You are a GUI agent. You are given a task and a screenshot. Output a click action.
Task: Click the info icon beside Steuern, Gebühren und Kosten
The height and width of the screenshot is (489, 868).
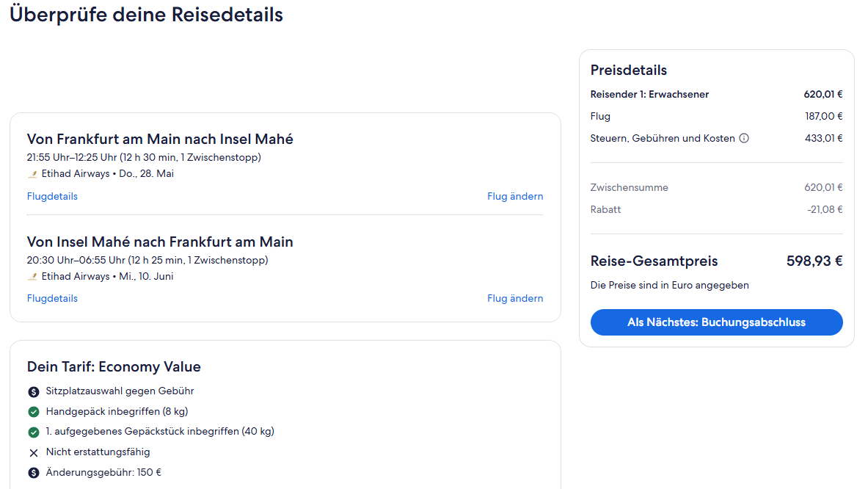(744, 138)
